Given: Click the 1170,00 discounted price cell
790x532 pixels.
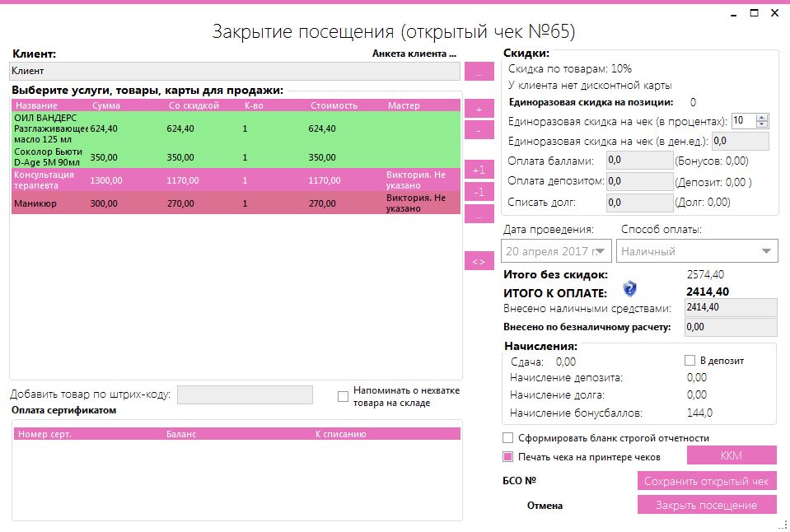Looking at the screenshot, I should (x=183, y=180).
